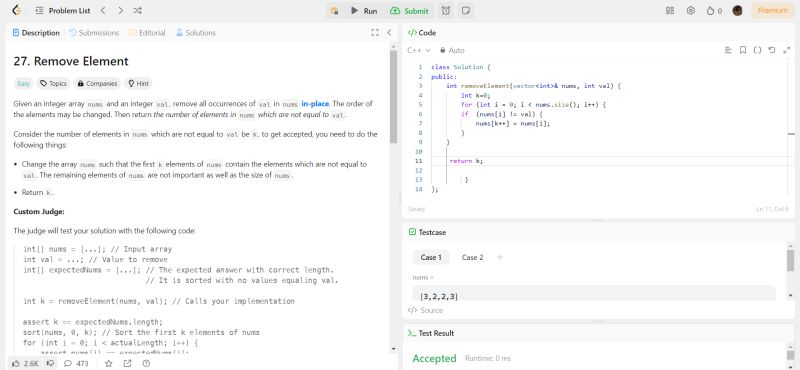This screenshot has height=370, width=800.
Task: Click the Custom Judge heading
Action: (39, 211)
